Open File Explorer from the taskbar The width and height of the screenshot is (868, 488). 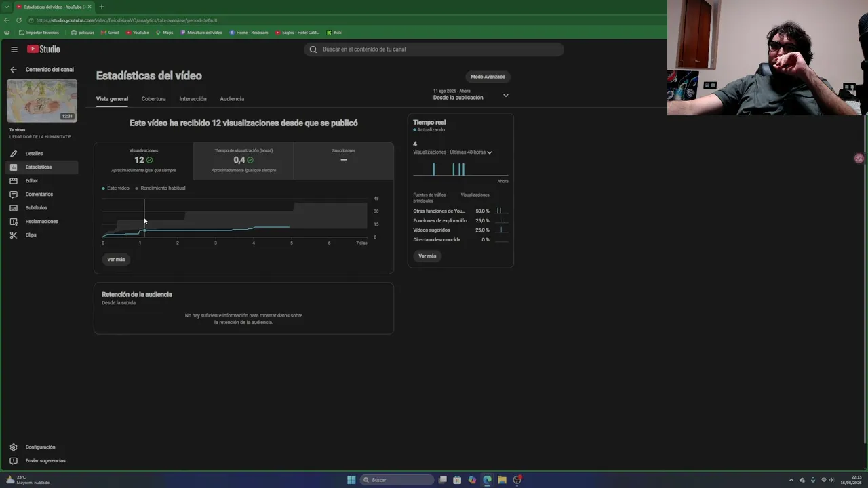click(502, 480)
